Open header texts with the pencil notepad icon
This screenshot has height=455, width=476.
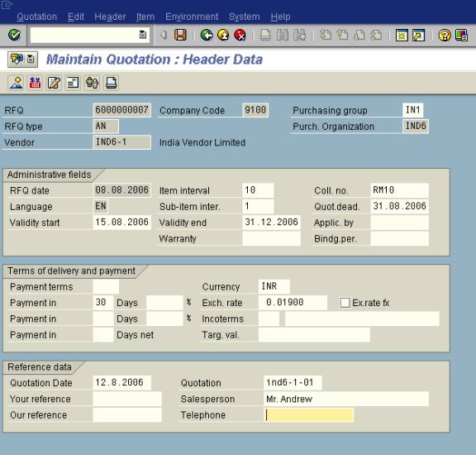[54, 83]
